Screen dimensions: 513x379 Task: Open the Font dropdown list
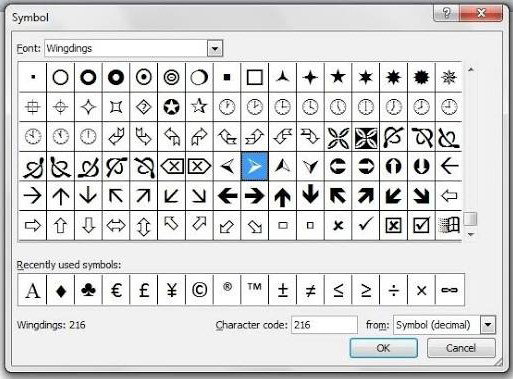click(x=215, y=49)
